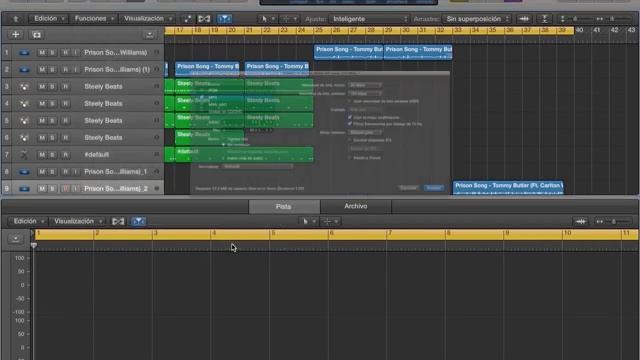This screenshot has height=360, width=640.
Task: Select track name Prison So...illiams)_1
Action: point(116,172)
